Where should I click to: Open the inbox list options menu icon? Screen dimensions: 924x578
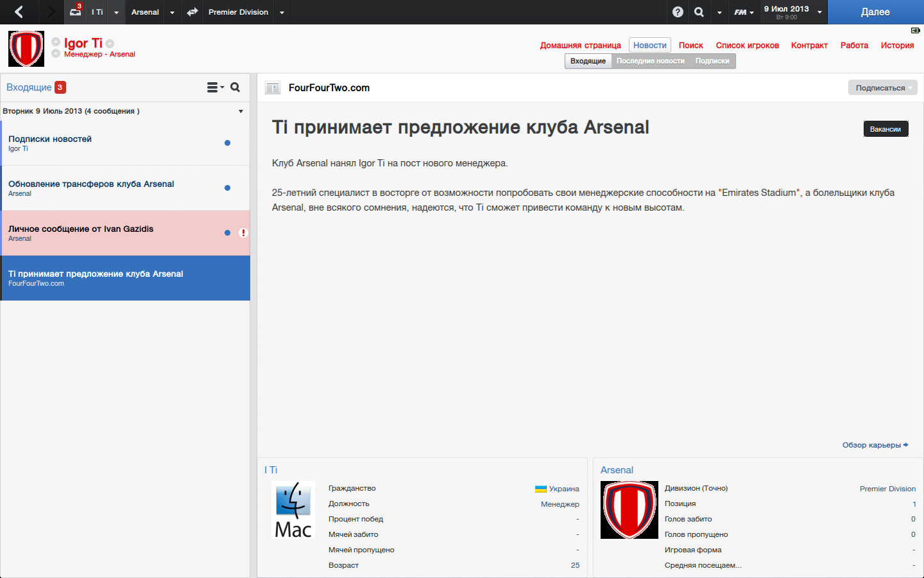click(x=214, y=87)
